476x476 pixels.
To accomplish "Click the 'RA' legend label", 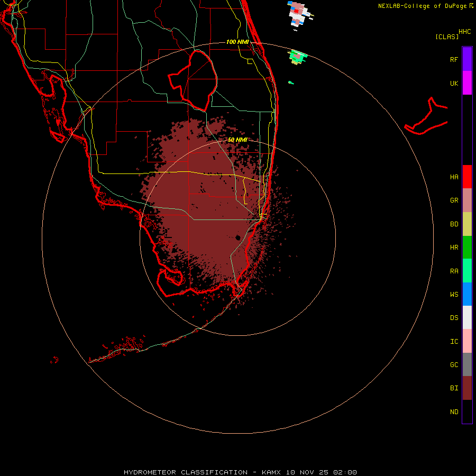I will click(454, 271).
